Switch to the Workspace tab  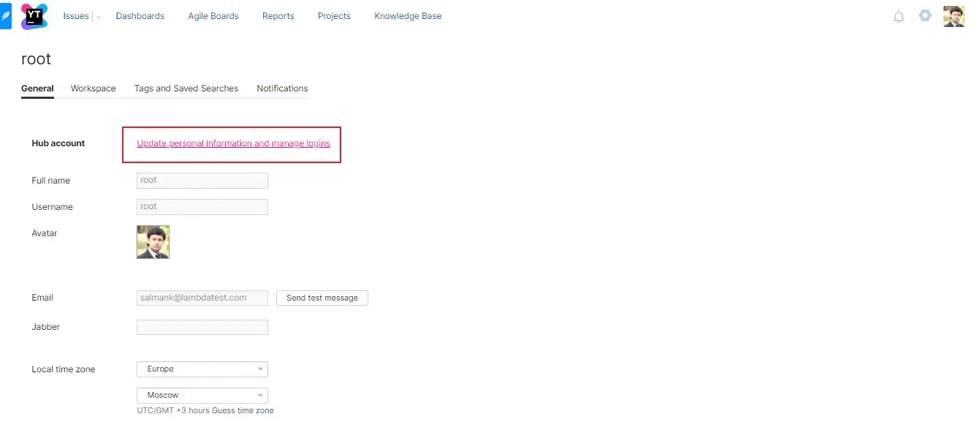[x=93, y=88]
